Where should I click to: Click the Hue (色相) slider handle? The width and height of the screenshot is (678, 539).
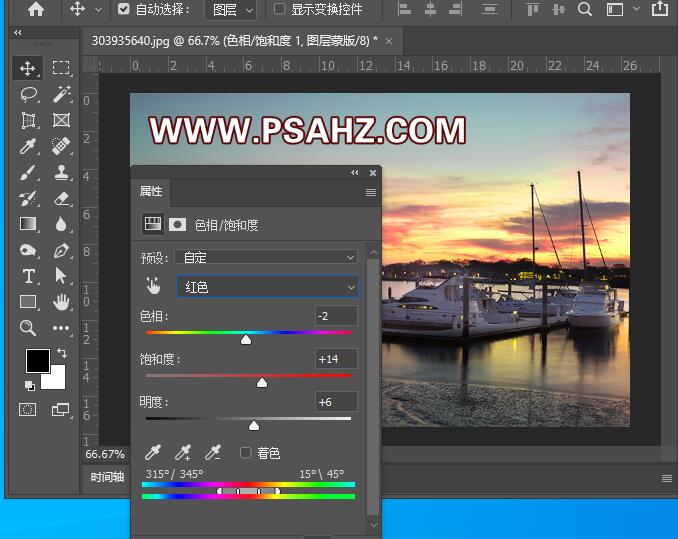(246, 340)
